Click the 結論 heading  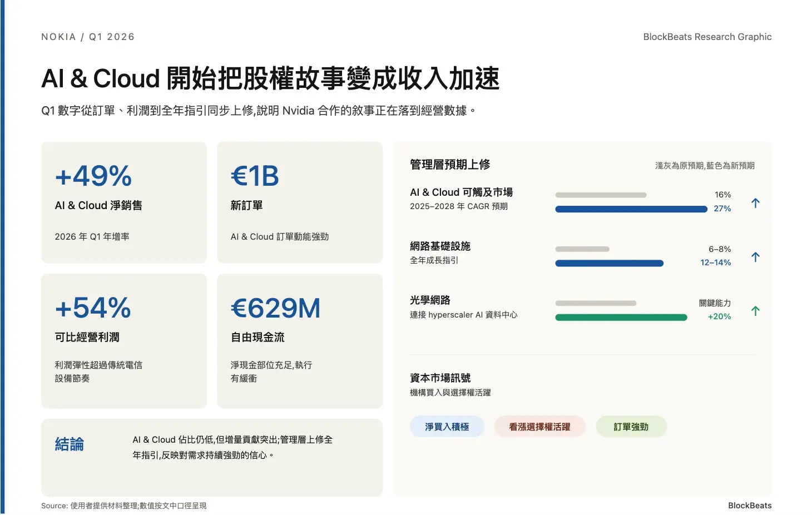70,444
